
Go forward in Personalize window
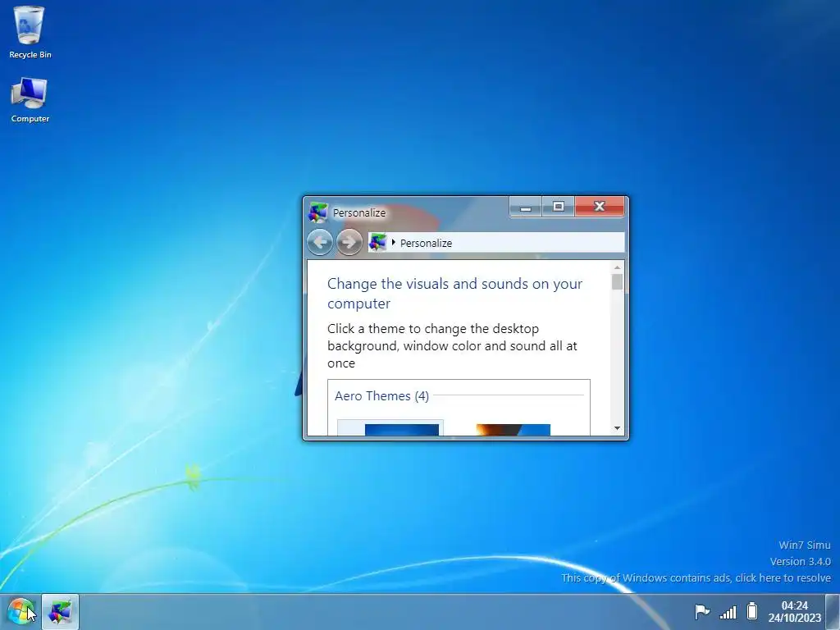point(349,242)
